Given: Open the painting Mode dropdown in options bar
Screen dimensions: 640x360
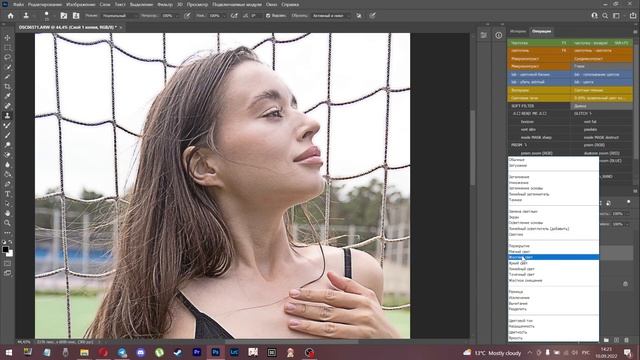Looking at the screenshot, I should click(120, 16).
